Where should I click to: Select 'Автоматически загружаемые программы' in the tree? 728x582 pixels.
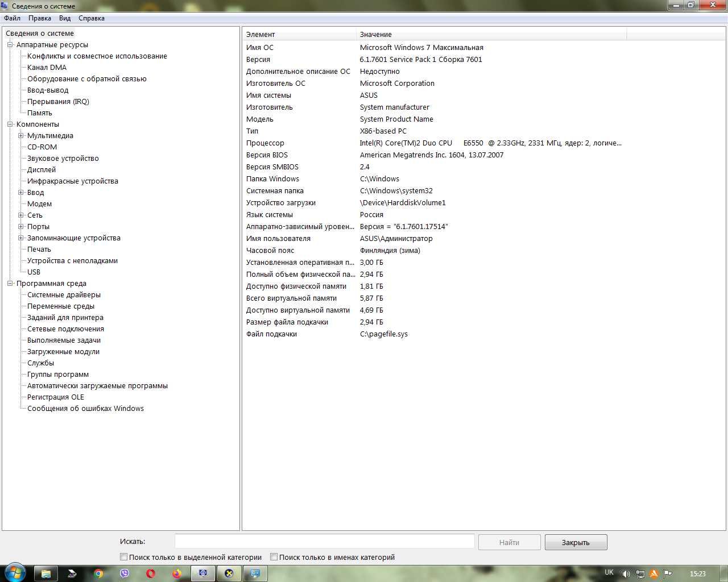tap(97, 386)
